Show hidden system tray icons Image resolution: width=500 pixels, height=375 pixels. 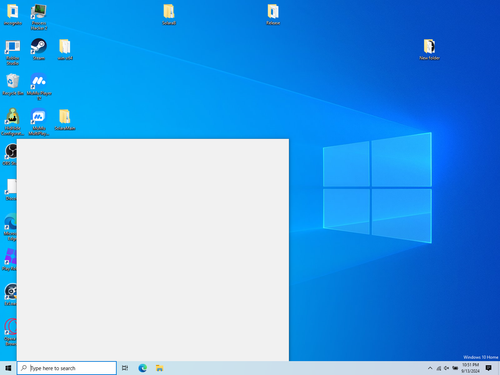click(x=430, y=368)
